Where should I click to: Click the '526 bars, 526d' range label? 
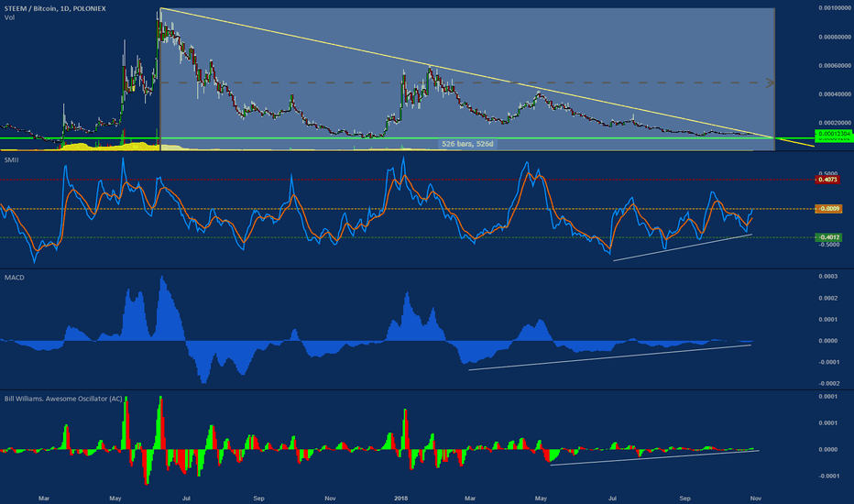467,144
